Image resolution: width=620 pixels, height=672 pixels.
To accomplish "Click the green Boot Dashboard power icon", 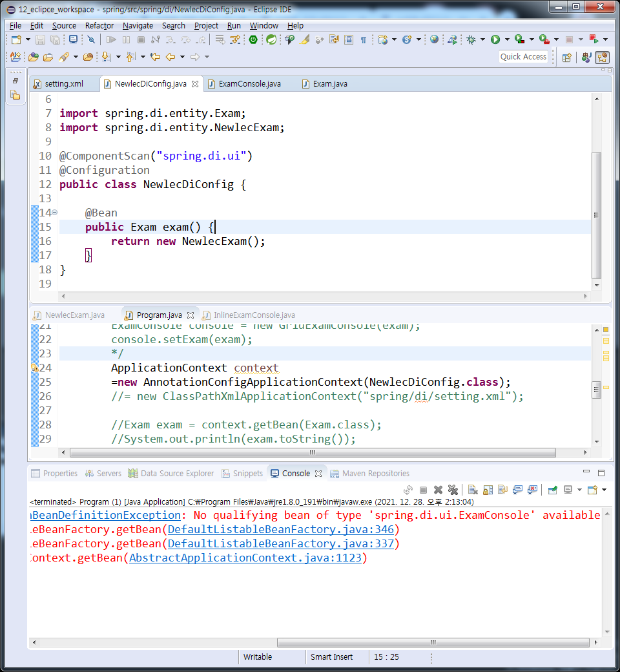I will pyautogui.click(x=253, y=40).
